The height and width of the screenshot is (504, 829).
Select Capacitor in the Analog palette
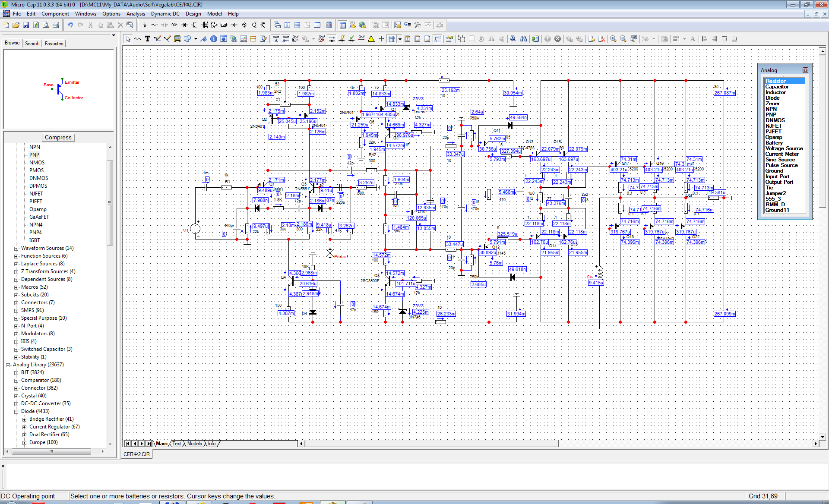(777, 87)
